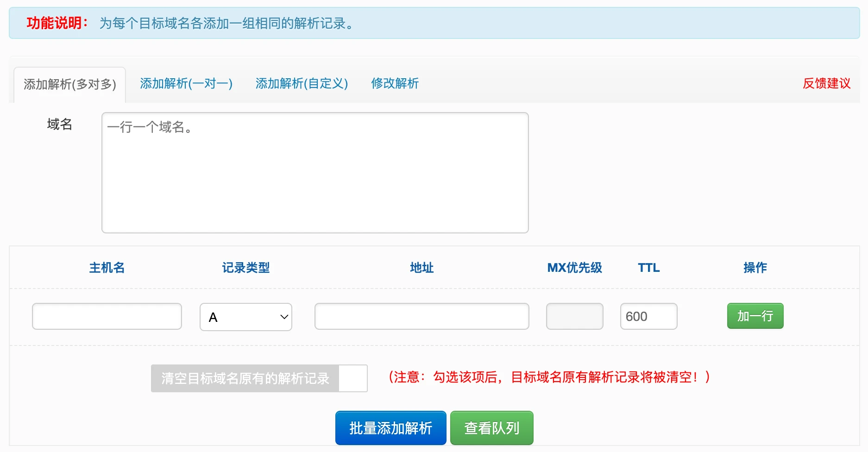The height and width of the screenshot is (452, 868).
Task: Click the MX优先级 column header
Action: pos(574,268)
